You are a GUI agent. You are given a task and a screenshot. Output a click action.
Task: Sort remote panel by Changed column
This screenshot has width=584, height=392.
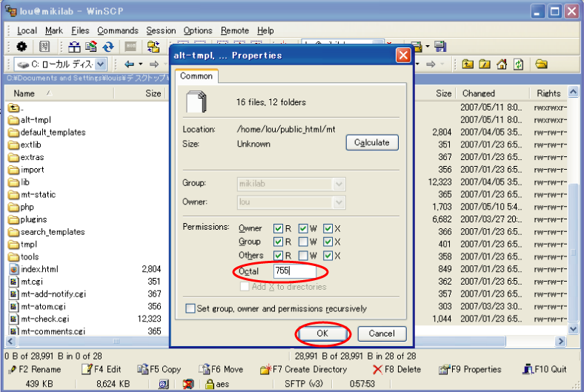coord(492,93)
